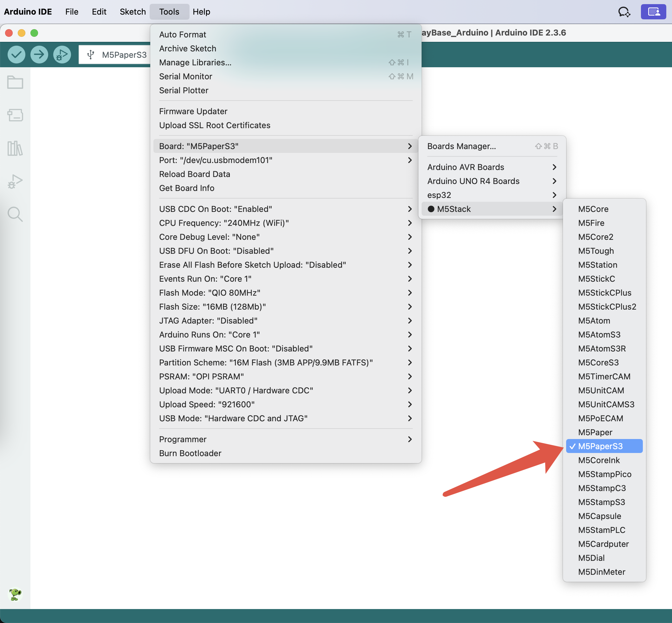This screenshot has width=672, height=623.
Task: Click the Verify sketch checkmark button
Action: (x=16, y=54)
